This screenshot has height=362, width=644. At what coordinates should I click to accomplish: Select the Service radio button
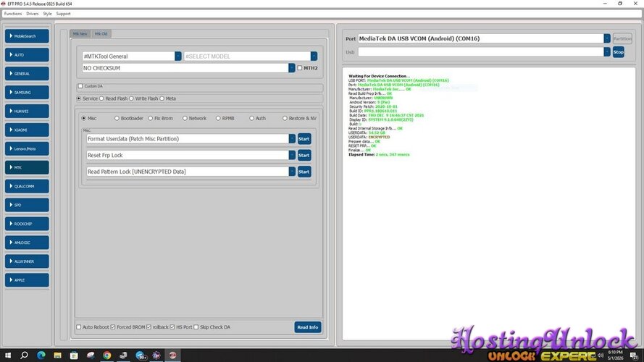79,98
